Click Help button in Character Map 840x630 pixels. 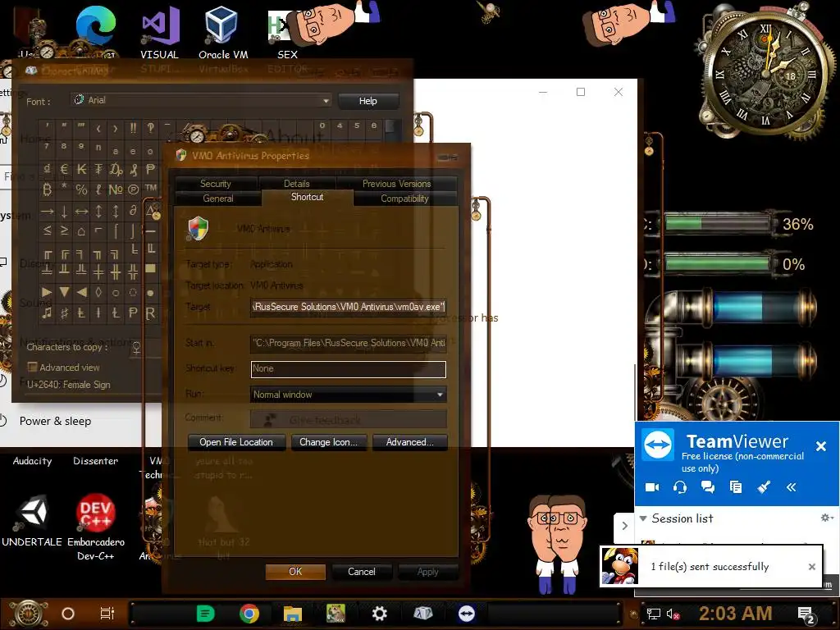pos(368,101)
